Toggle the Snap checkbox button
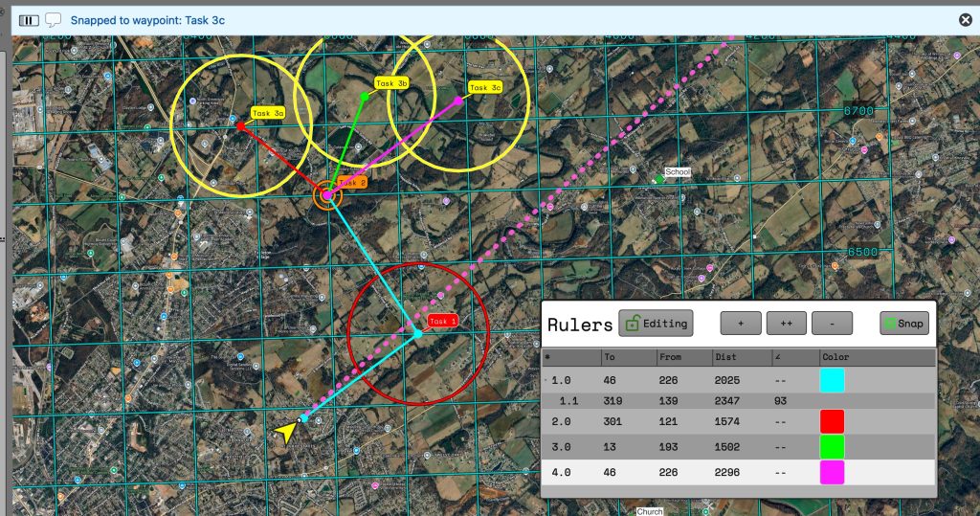This screenshot has height=516, width=980. point(903,324)
